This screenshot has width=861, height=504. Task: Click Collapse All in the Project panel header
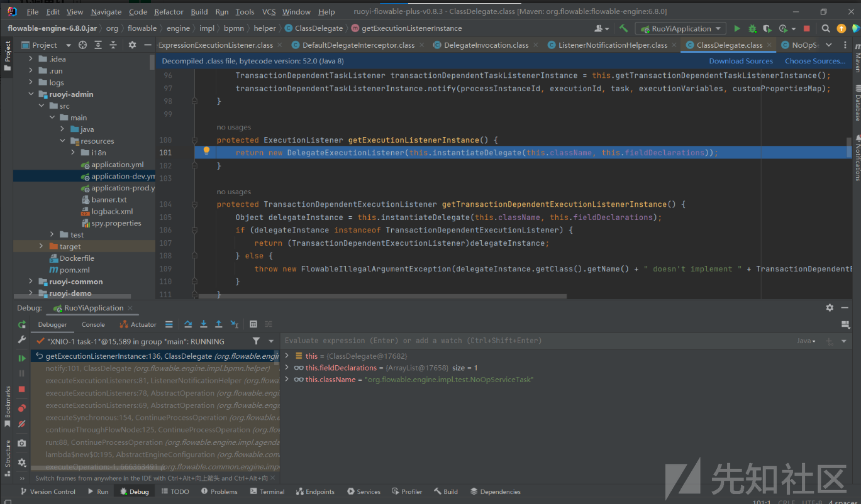(x=113, y=45)
